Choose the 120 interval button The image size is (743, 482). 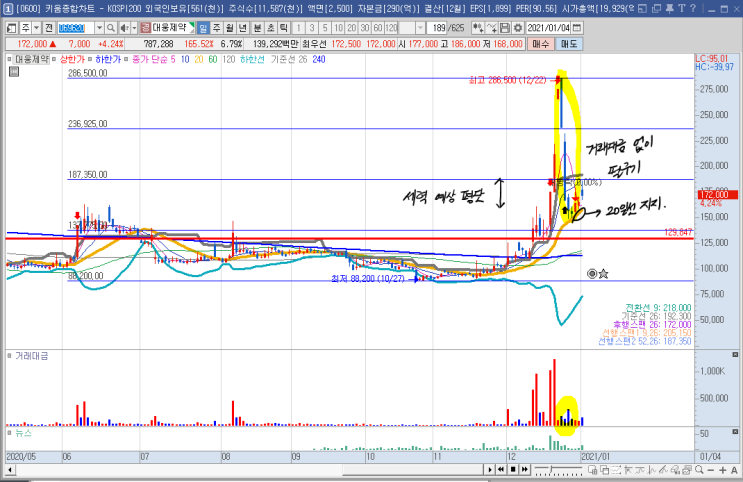(x=391, y=28)
